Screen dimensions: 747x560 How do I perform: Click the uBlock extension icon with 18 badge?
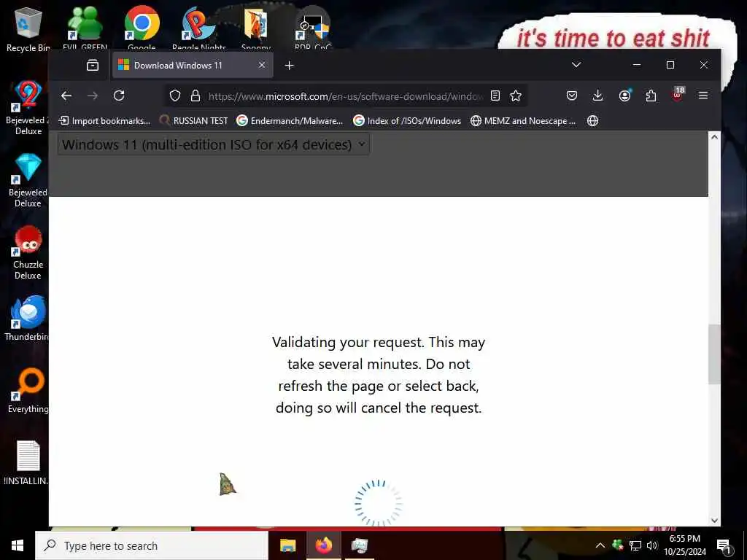tap(678, 94)
